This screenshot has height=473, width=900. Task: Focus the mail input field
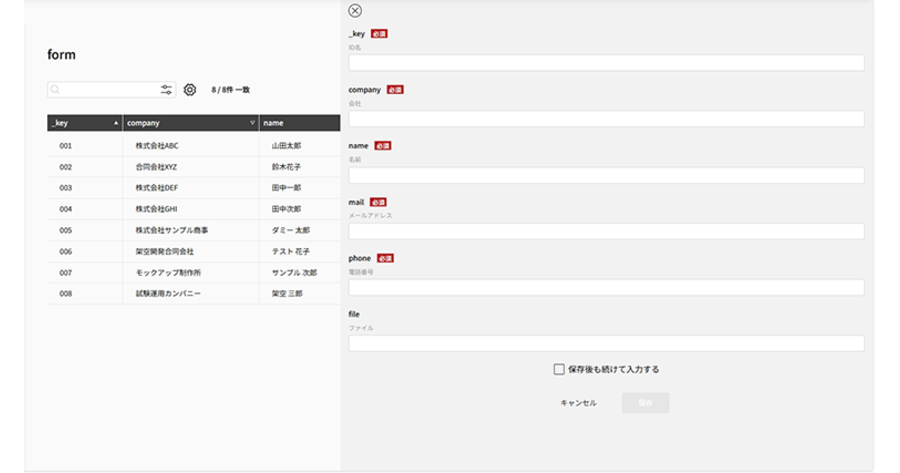click(606, 231)
